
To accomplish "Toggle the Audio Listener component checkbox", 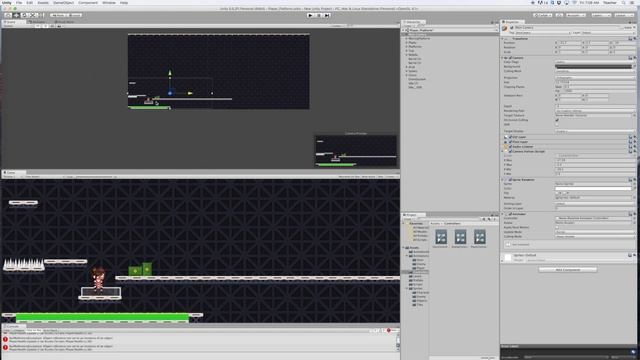I will (x=511, y=147).
